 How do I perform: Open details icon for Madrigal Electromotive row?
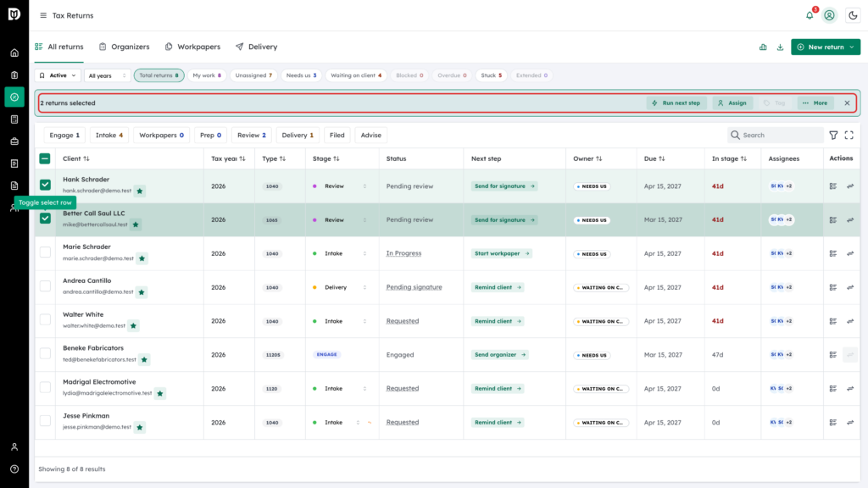[833, 389]
